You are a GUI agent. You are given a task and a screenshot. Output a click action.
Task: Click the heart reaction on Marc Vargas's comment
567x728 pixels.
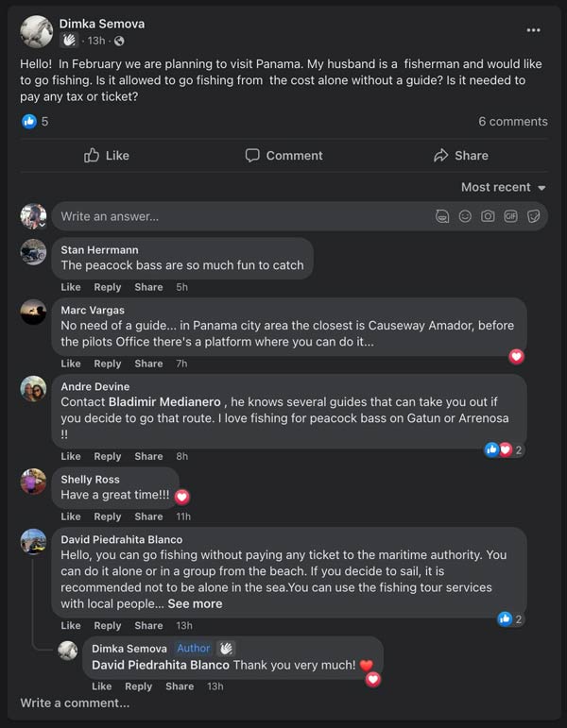[x=516, y=356]
